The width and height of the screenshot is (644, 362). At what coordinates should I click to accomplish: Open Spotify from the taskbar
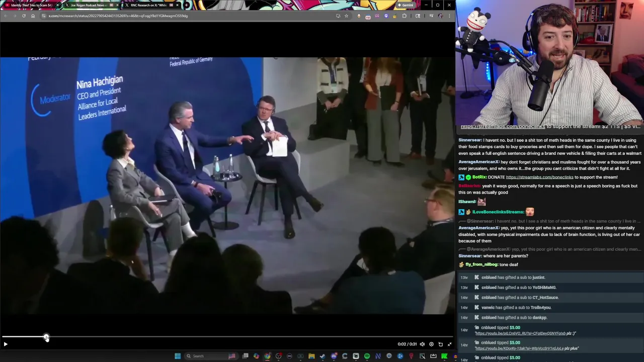(367, 356)
